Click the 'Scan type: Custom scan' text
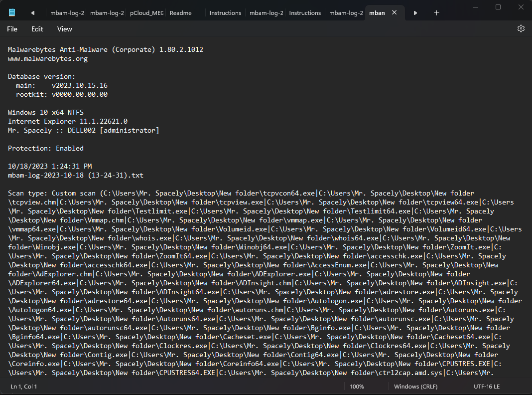The image size is (532, 395). (52, 193)
